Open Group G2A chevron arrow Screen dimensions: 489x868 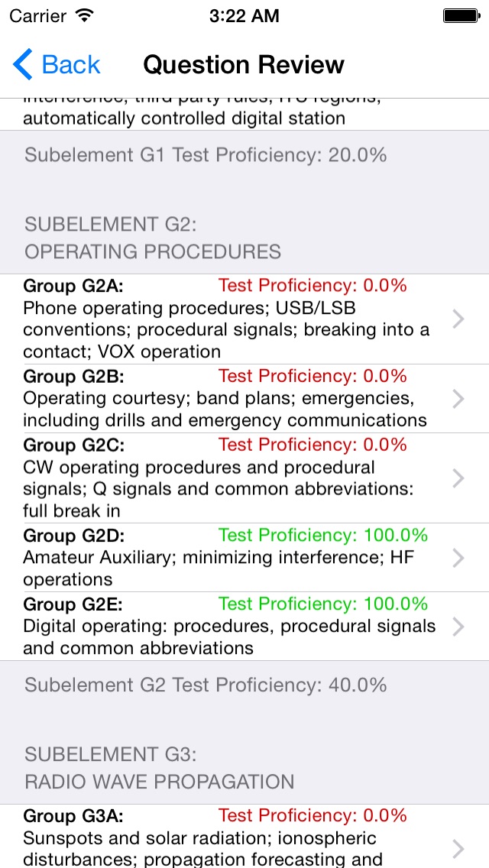pyautogui.click(x=458, y=319)
